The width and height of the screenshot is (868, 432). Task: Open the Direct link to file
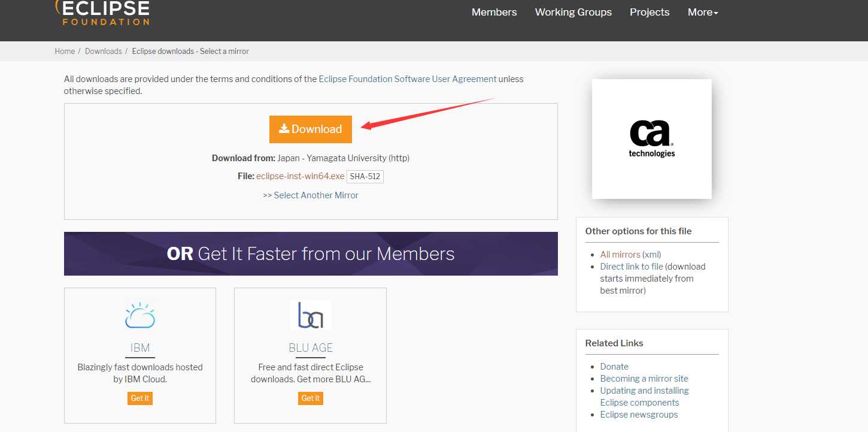point(632,267)
